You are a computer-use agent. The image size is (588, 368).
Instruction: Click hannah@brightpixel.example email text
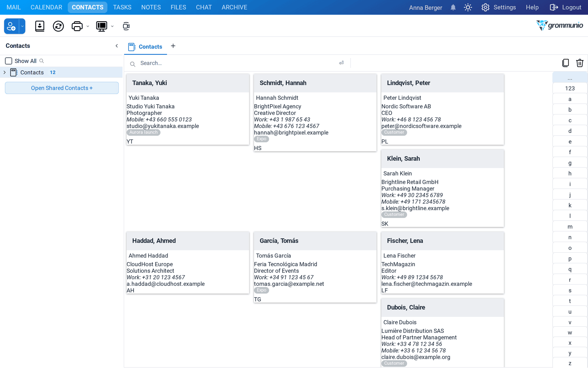pos(291,132)
